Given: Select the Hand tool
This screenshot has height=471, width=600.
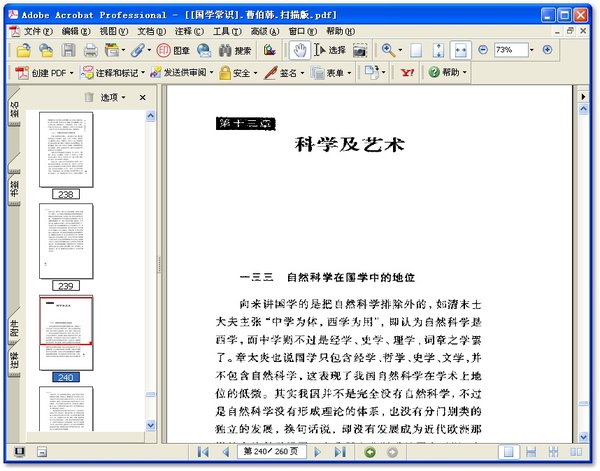Looking at the screenshot, I should pyautogui.click(x=298, y=50).
